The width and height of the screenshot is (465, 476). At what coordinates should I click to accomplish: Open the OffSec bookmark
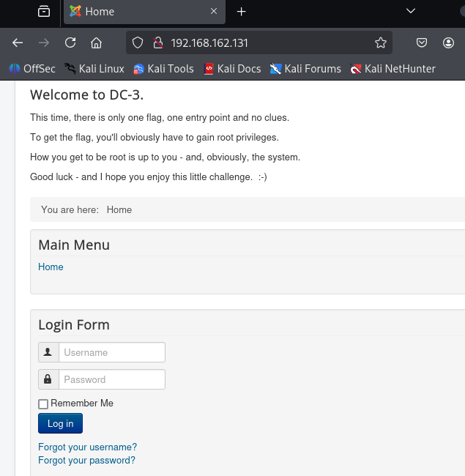32,69
